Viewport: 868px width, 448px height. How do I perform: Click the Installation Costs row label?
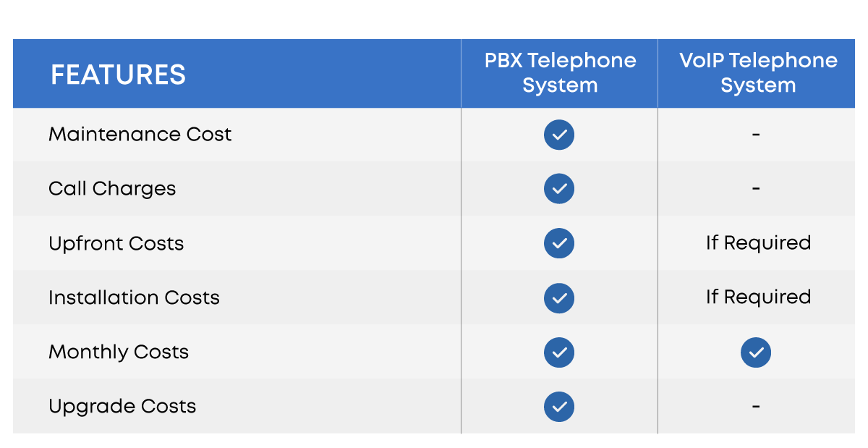[134, 297]
